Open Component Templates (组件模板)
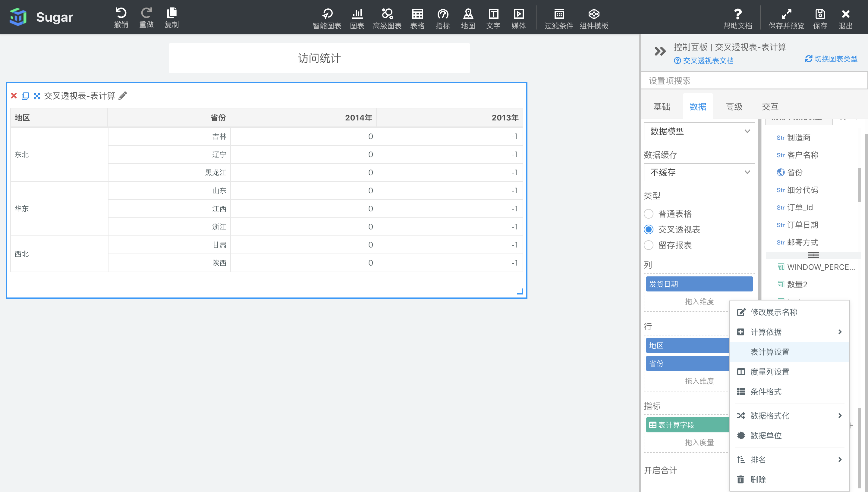 (594, 19)
